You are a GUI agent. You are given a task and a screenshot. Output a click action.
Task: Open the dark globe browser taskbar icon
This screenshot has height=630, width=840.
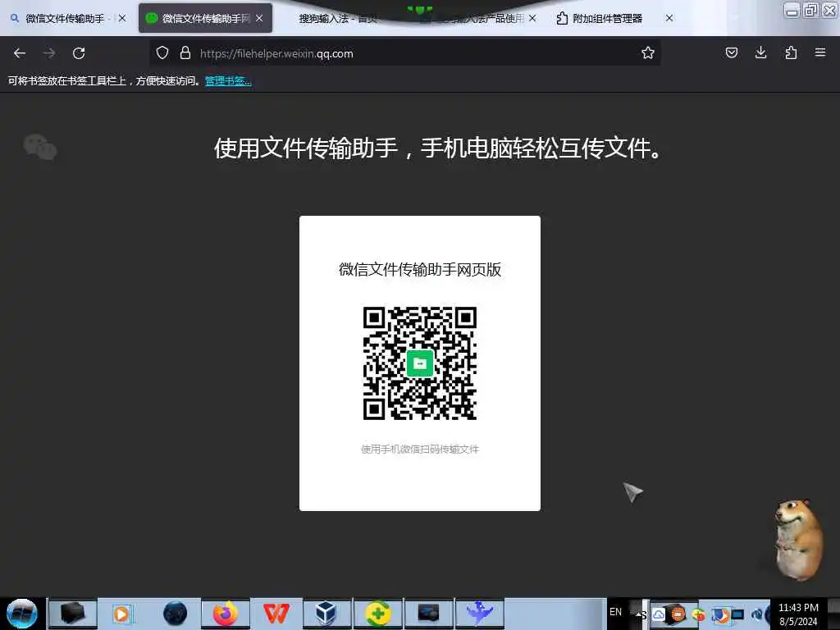[176, 614]
